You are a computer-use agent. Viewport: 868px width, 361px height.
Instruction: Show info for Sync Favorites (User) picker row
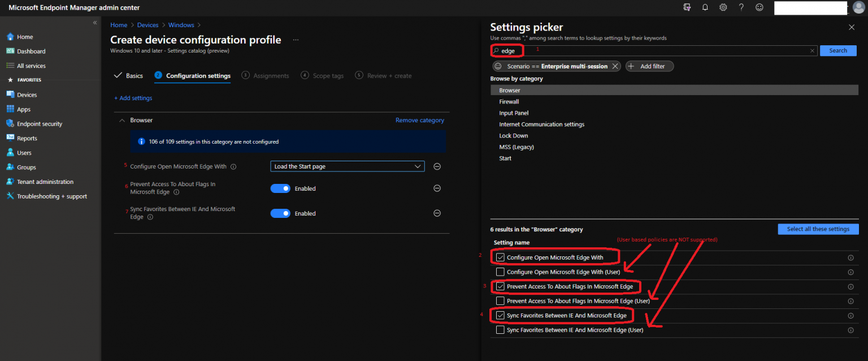850,330
